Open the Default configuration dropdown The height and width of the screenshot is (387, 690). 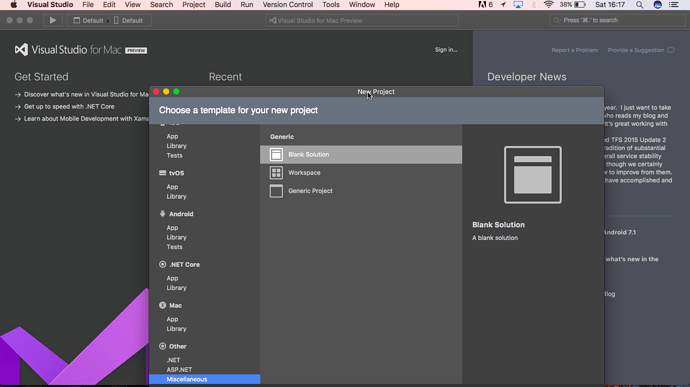point(88,20)
